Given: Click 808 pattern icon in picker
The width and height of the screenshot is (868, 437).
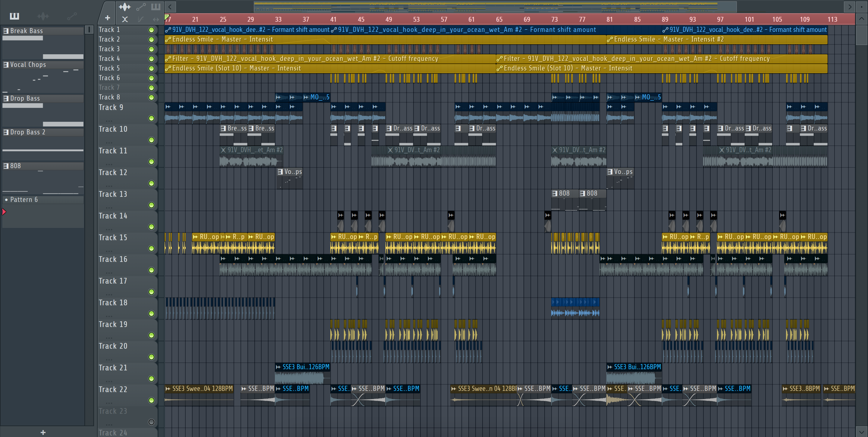Looking at the screenshot, I should tap(6, 166).
